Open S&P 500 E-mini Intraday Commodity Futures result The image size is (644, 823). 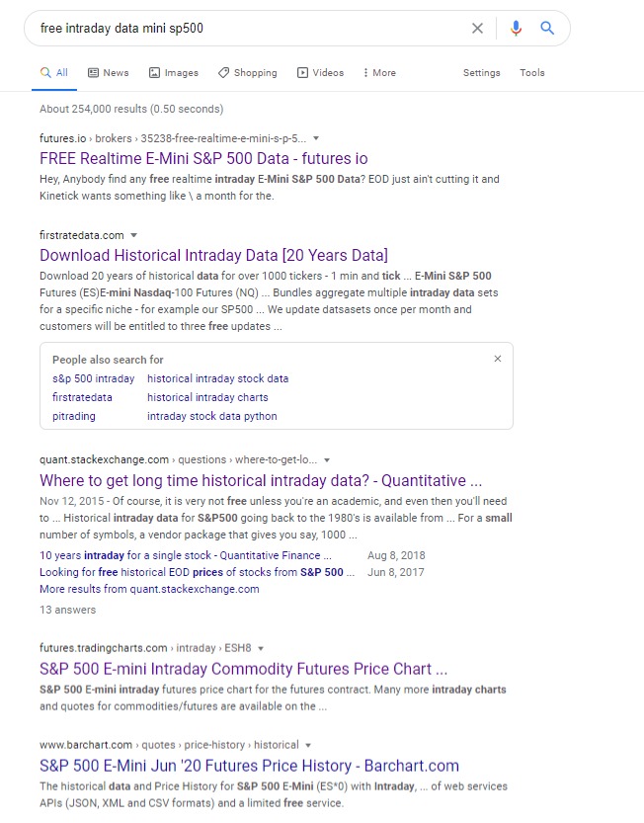[244, 669]
